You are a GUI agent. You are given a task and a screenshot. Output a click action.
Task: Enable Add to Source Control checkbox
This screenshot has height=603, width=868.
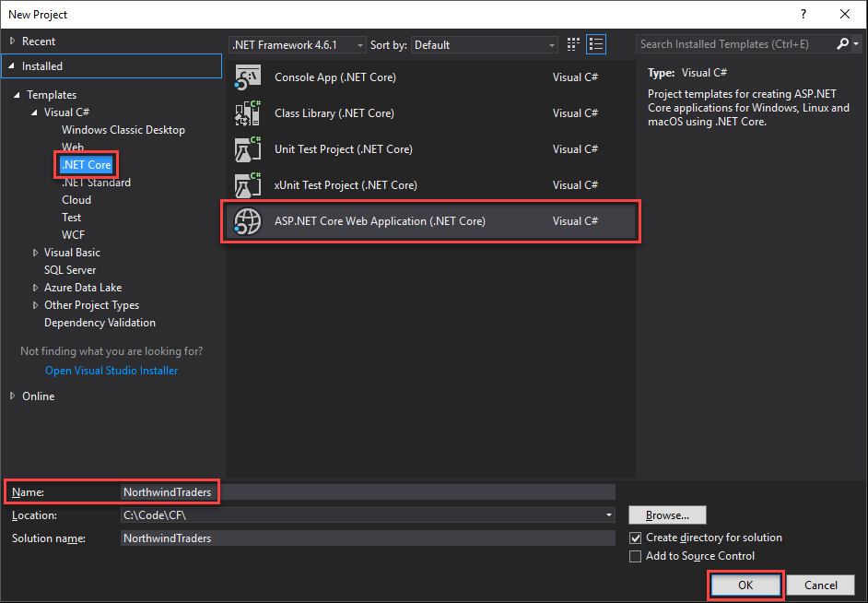point(635,556)
